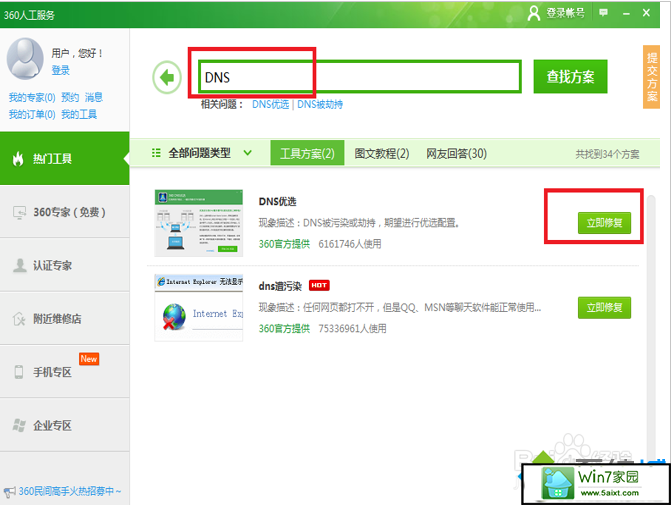
Task: Select 企业专区 in the sidebar
Action: (x=65, y=425)
